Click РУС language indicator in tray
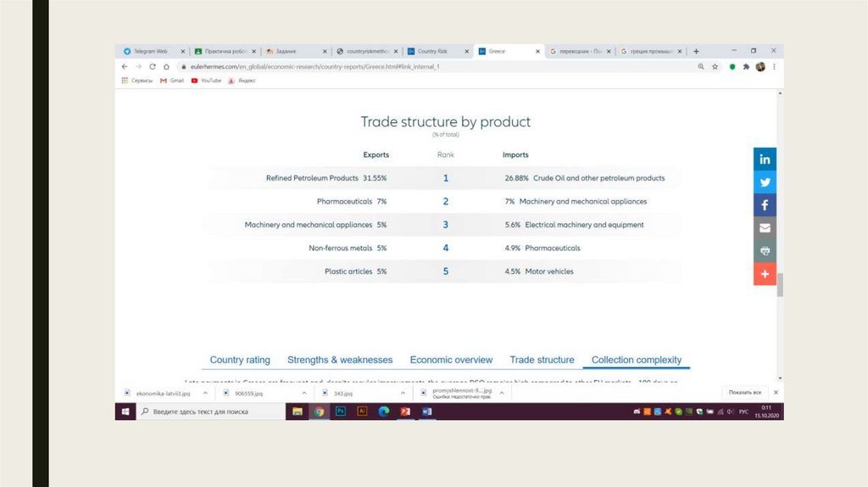This screenshot has height=487, width=868. 743,411
